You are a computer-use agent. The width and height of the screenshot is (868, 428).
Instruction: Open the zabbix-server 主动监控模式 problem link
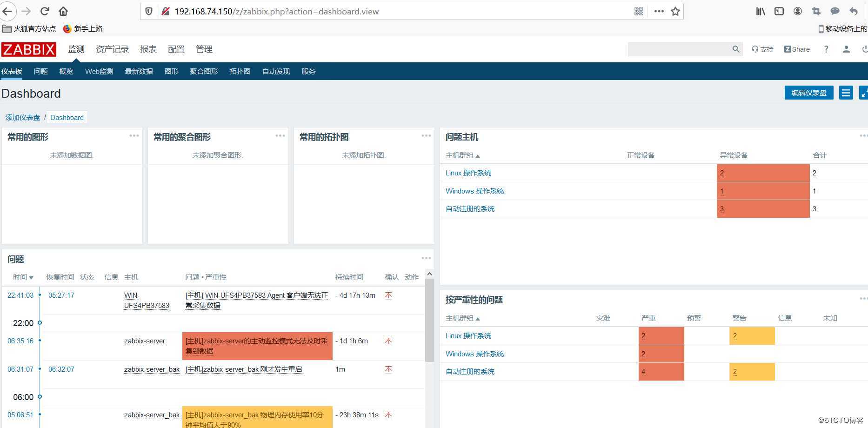tap(257, 346)
